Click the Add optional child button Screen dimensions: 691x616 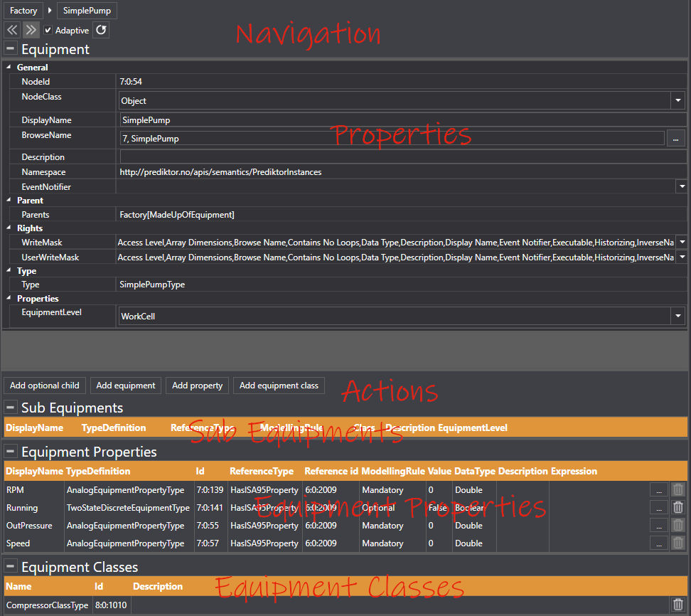[45, 386]
